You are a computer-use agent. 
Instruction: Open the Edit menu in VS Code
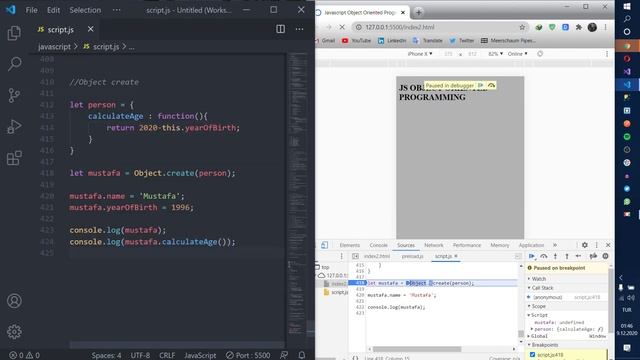53,10
